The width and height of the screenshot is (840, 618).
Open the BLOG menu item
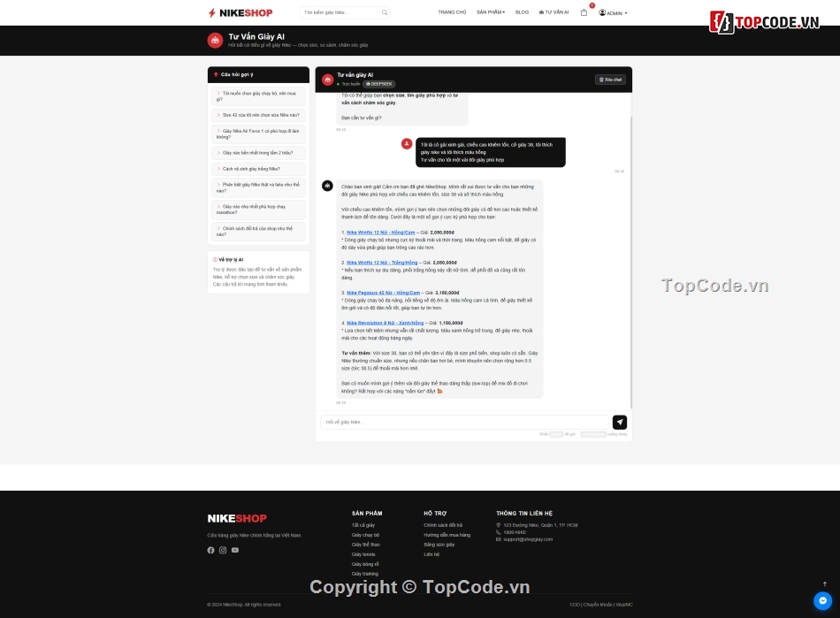[522, 12]
